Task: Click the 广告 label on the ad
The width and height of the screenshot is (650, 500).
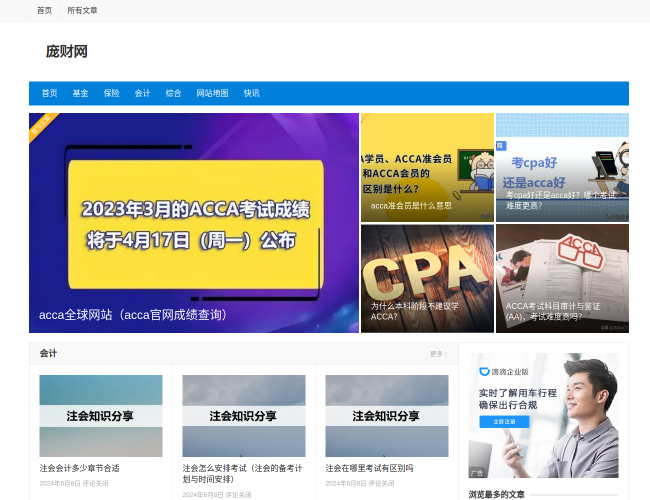Action: (x=477, y=473)
